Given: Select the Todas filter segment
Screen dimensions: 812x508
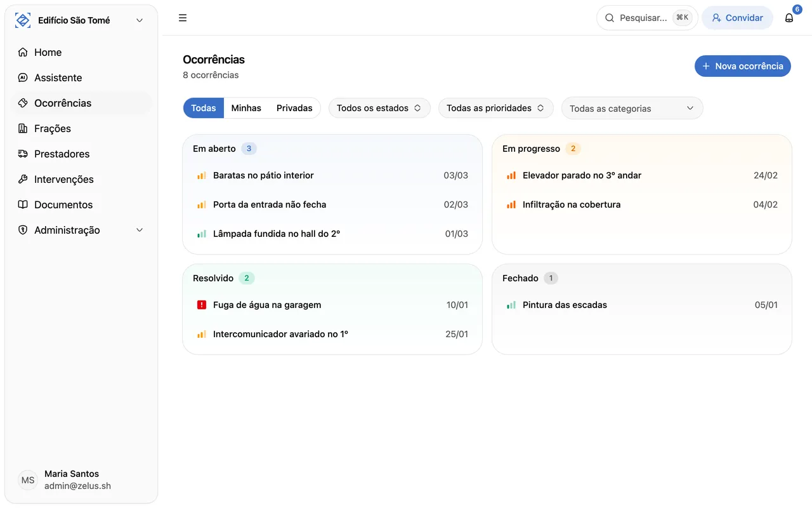Looking at the screenshot, I should tap(204, 108).
